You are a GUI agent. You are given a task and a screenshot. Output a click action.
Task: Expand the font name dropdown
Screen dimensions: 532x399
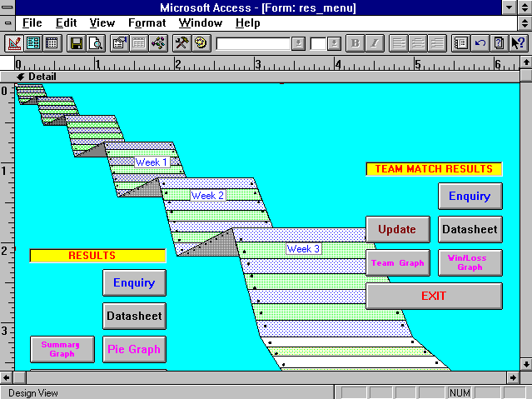pos(298,42)
